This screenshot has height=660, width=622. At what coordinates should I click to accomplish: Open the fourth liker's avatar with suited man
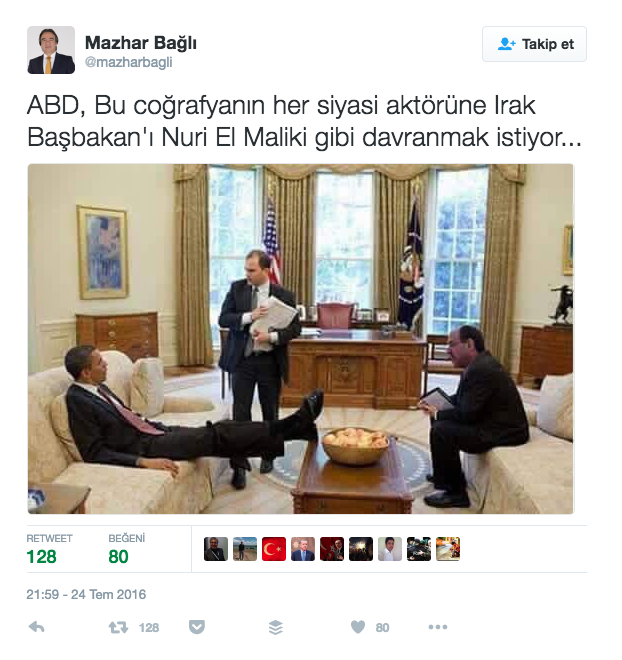[303, 549]
